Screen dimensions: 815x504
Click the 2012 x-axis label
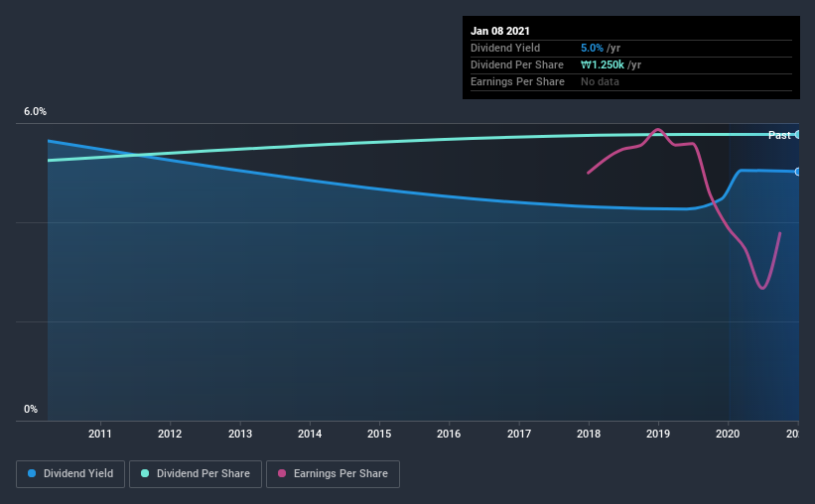170,434
